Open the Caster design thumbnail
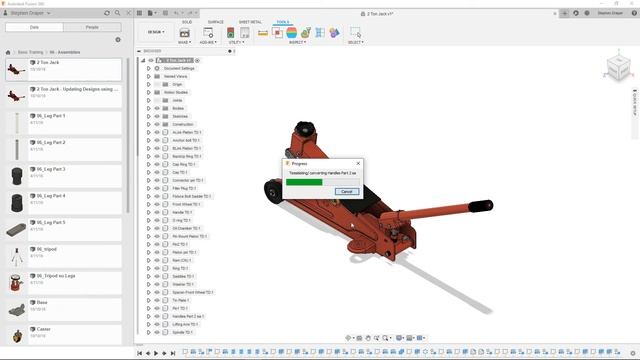 click(16, 336)
